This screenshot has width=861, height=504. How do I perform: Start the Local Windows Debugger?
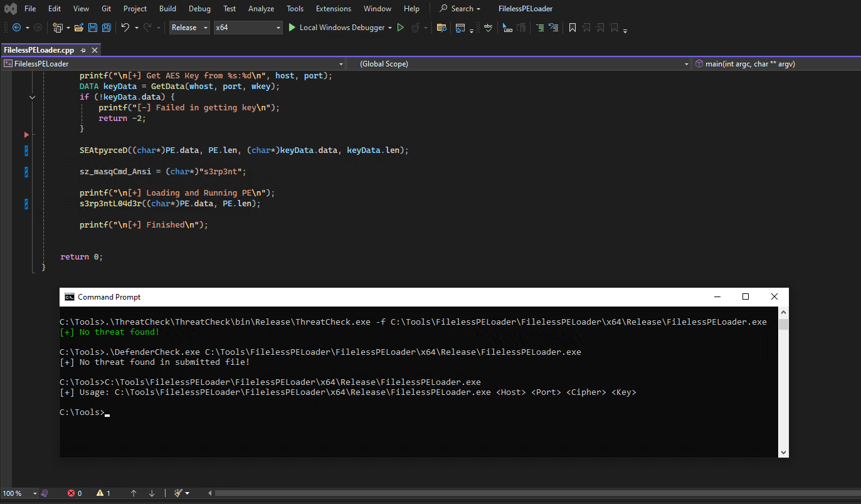tap(337, 28)
